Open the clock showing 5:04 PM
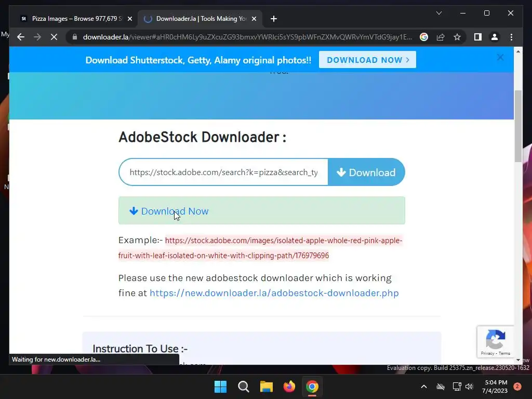 tap(495, 387)
